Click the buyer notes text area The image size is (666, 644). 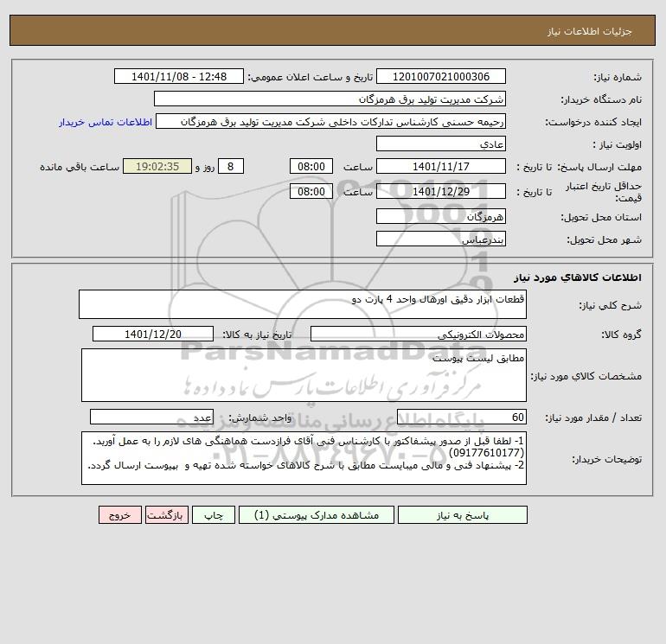304,458
